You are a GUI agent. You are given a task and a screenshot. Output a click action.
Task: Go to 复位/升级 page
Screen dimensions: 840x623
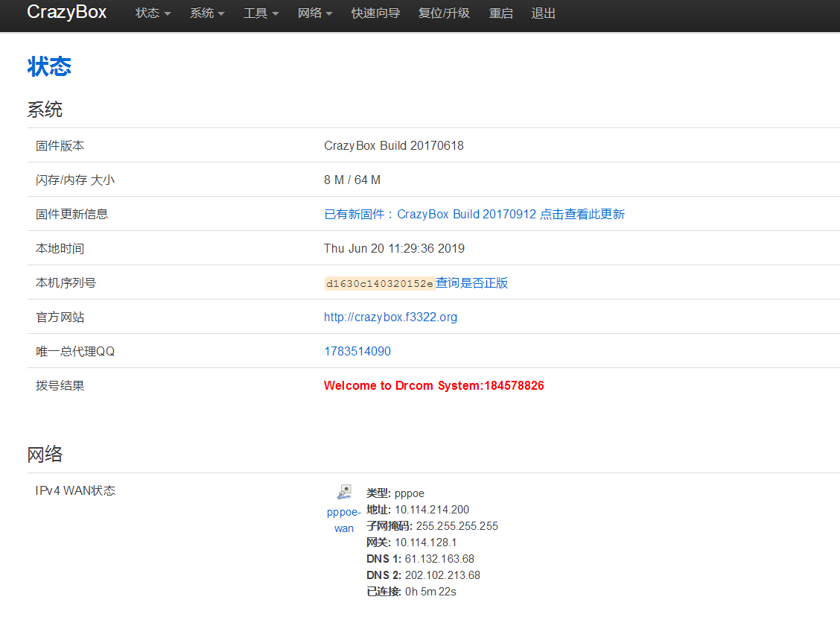coord(444,13)
